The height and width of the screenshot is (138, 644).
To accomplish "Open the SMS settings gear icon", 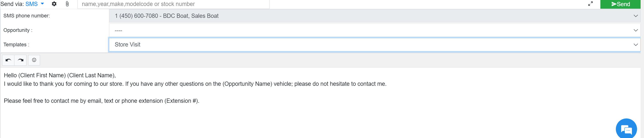I will point(54,4).
